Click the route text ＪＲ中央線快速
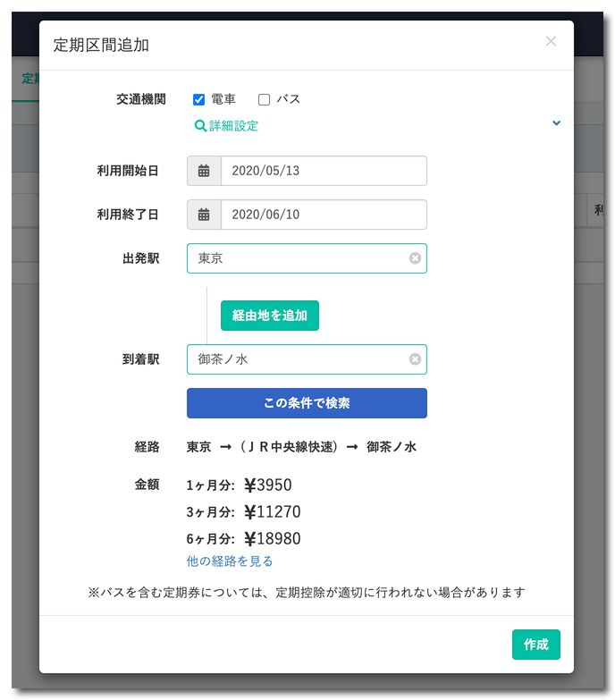615x700 pixels. pyautogui.click(x=290, y=447)
